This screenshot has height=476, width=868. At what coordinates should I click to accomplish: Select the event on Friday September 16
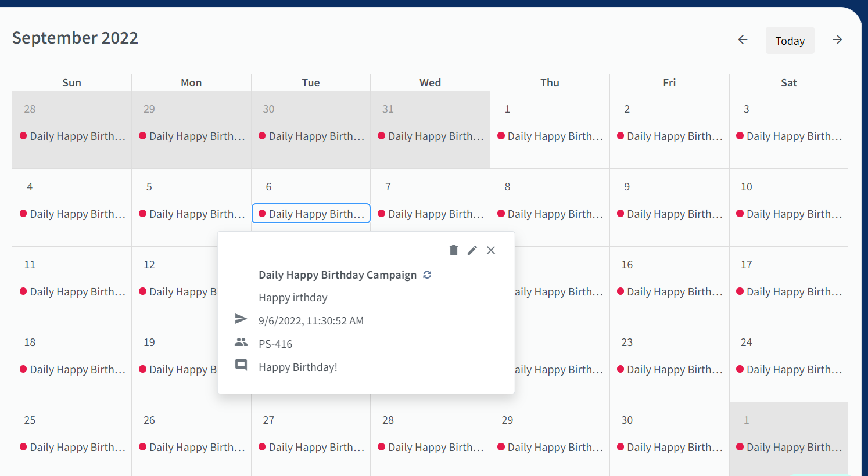click(x=669, y=291)
